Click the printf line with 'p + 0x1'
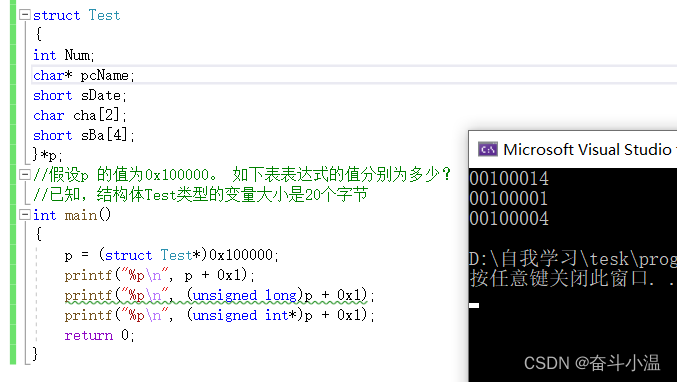The width and height of the screenshot is (677, 382). pos(160,275)
